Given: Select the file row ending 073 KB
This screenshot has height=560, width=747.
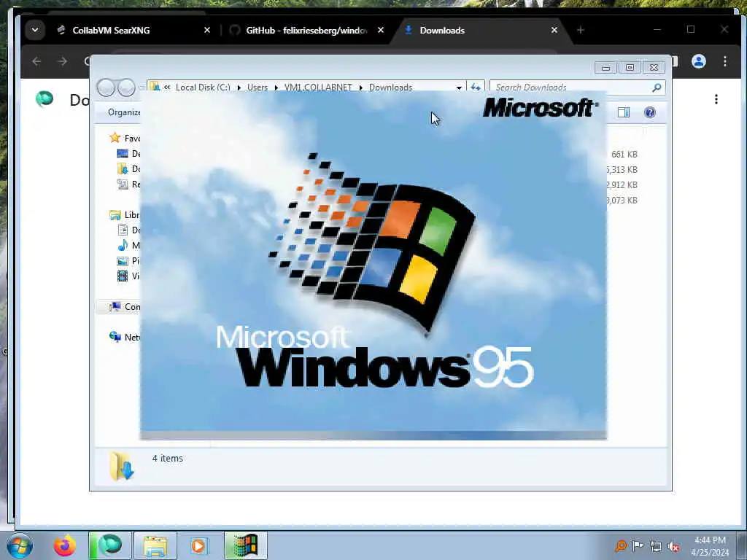Looking at the screenshot, I should 622,200.
